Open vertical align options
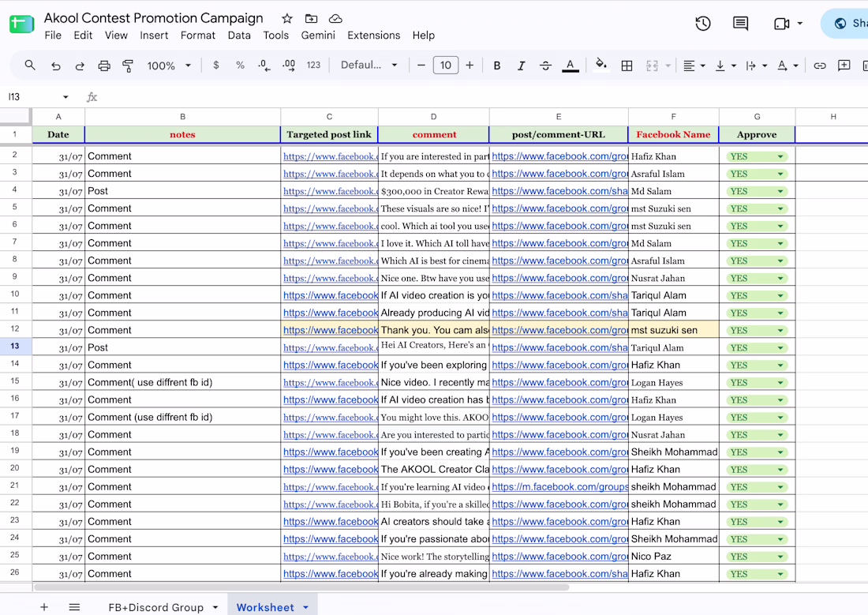Image resolution: width=868 pixels, height=615 pixels. point(725,66)
